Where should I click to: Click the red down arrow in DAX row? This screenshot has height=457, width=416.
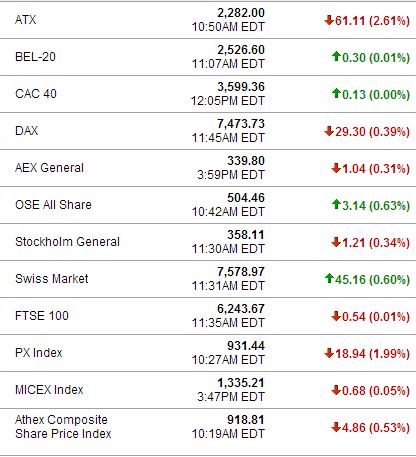tap(329, 131)
